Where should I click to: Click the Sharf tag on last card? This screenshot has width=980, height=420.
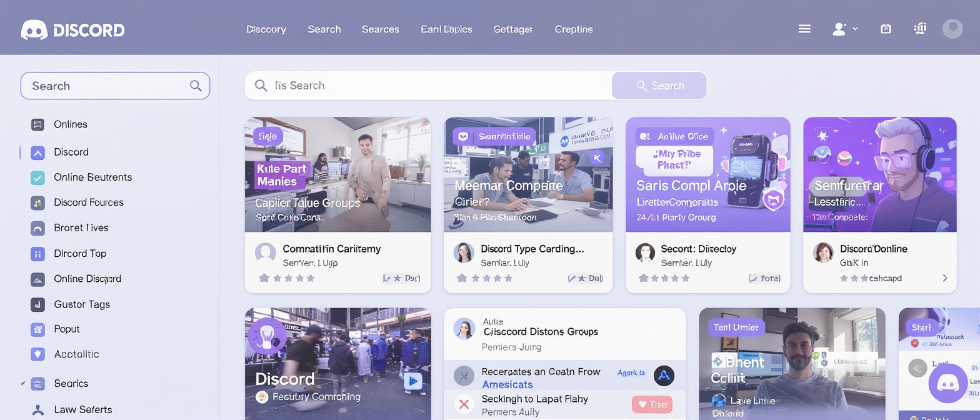pyautogui.click(x=922, y=327)
